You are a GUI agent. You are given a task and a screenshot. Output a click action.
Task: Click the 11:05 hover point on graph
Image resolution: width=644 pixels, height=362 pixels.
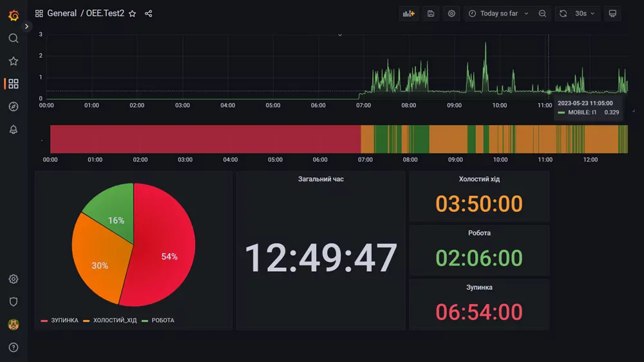pos(549,92)
